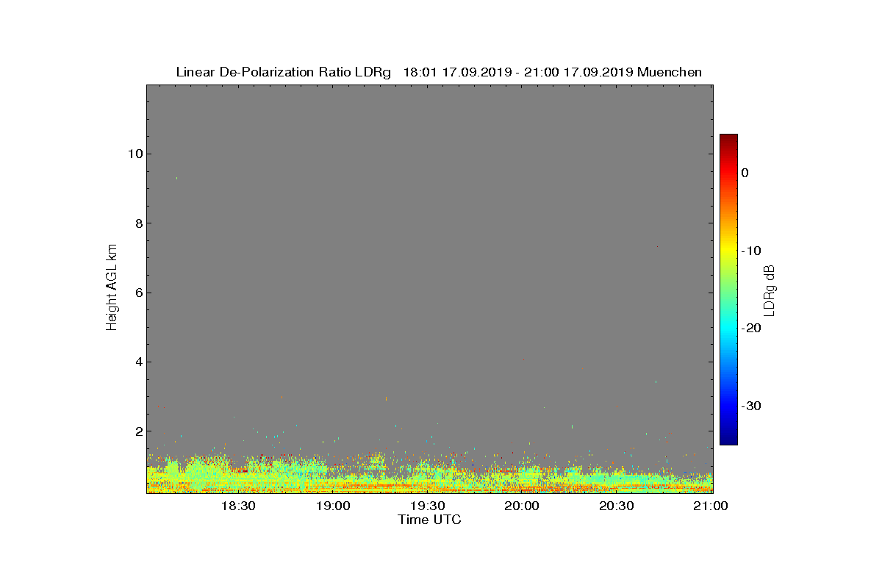Click the '10' height tick label
882x588 pixels.
pos(135,154)
